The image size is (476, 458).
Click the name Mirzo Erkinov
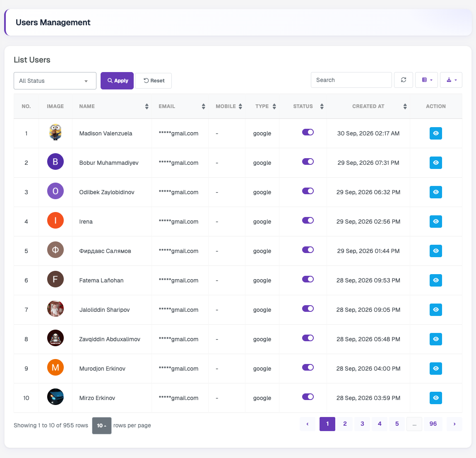[97, 398]
